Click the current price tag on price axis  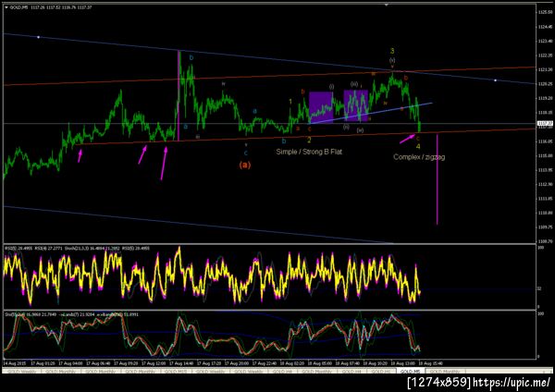pos(545,124)
